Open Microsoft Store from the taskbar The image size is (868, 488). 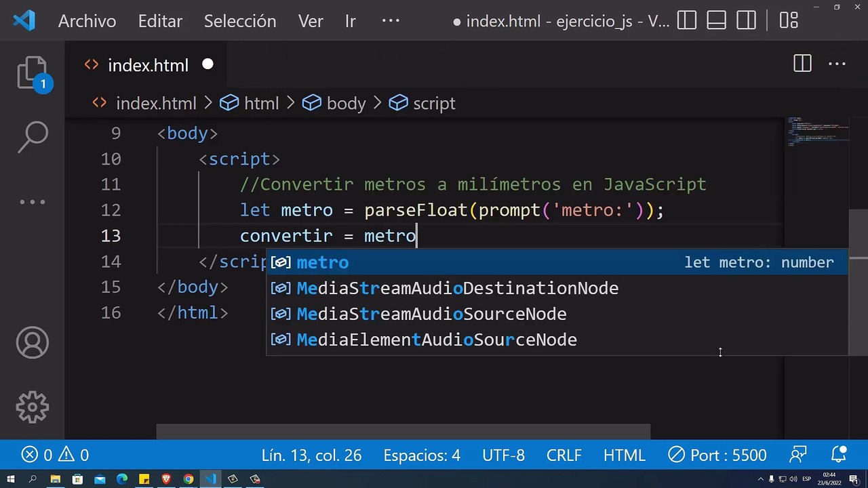(x=77, y=479)
